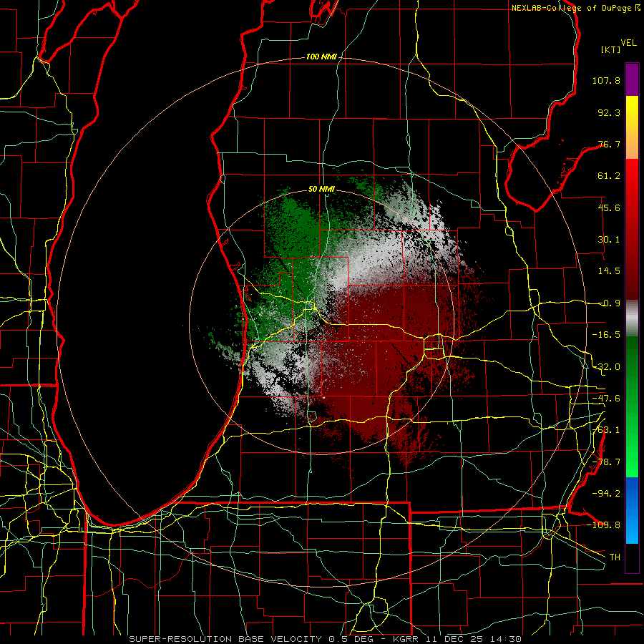Select the -47.6 scale value

pos(606,399)
